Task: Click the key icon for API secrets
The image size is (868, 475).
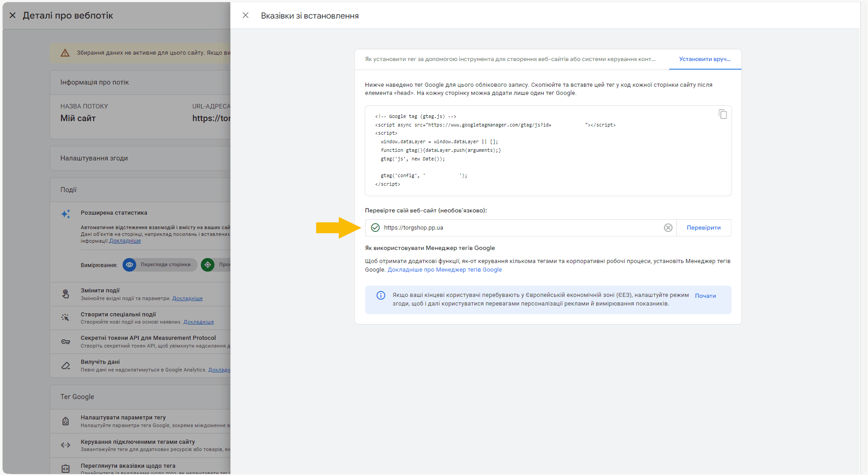Action: (66, 342)
